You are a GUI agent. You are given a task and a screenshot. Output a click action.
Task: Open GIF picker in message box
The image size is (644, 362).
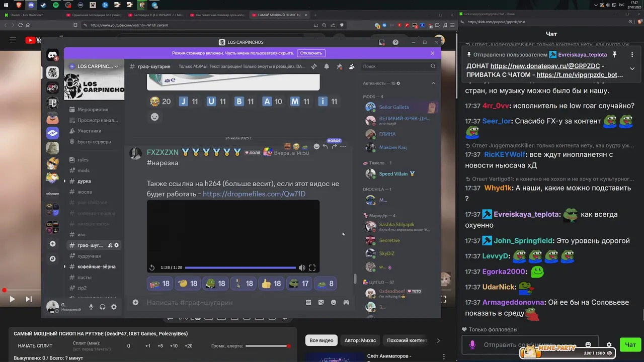pos(308,302)
